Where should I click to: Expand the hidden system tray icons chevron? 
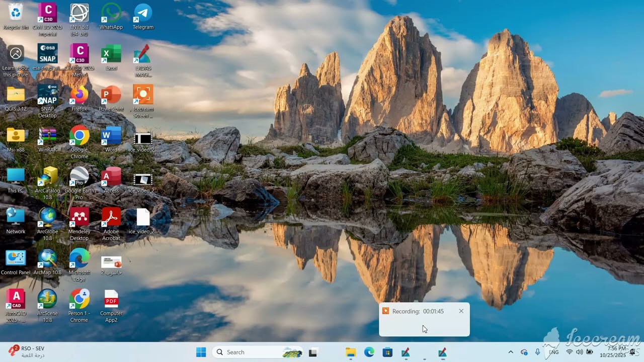pyautogui.click(x=511, y=352)
